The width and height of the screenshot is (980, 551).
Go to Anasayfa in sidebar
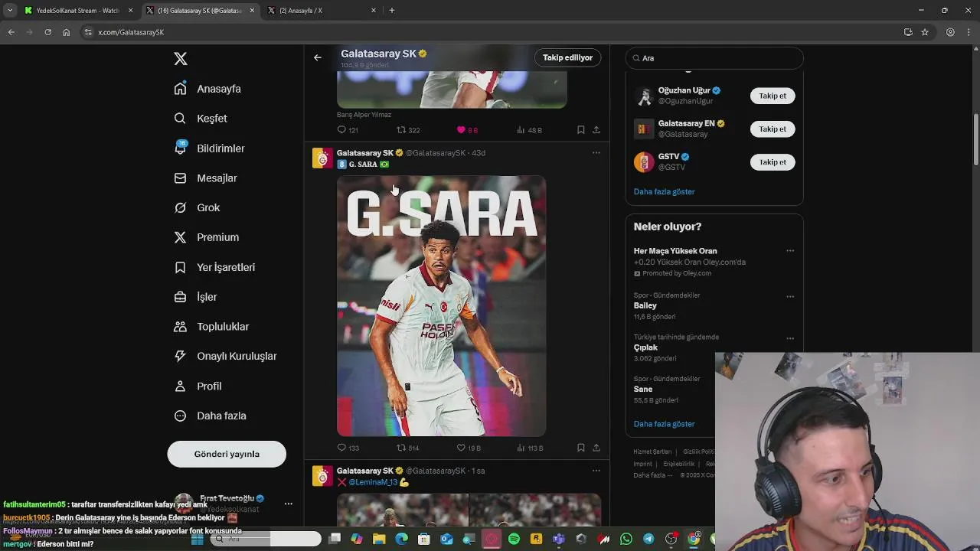pyautogui.click(x=207, y=89)
